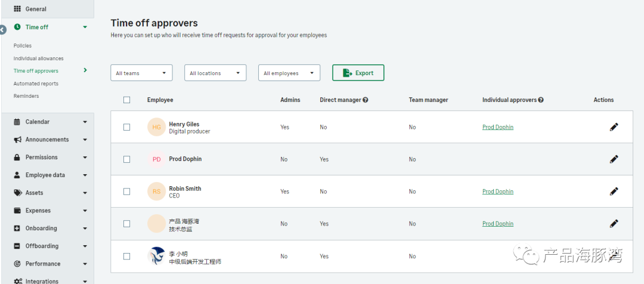Open the All locations dropdown
Screen dimensions: 644x284
tap(215, 73)
